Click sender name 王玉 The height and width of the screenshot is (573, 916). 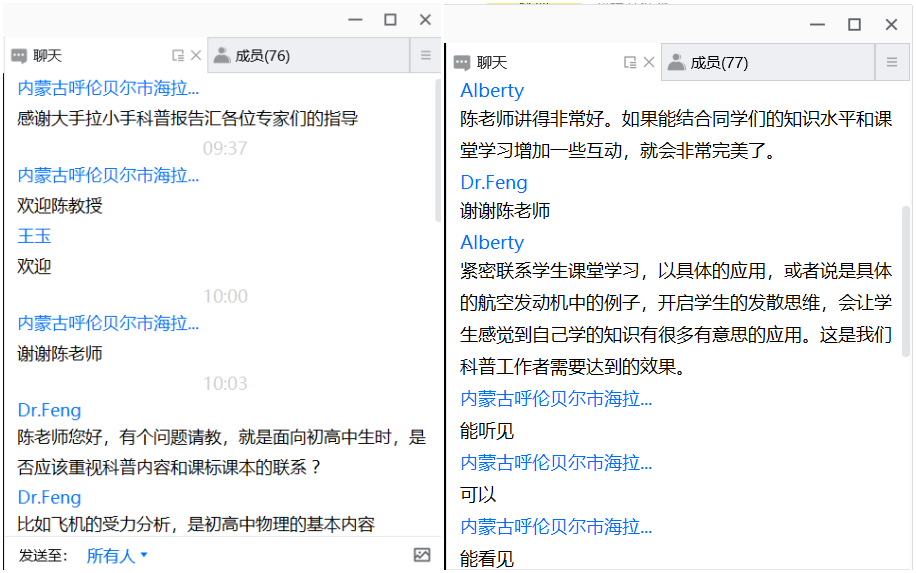(35, 236)
